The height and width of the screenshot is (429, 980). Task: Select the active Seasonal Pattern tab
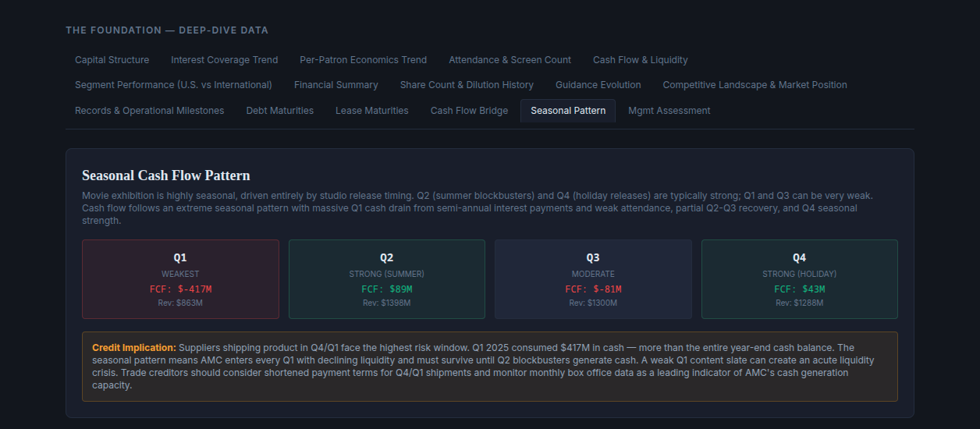(568, 111)
